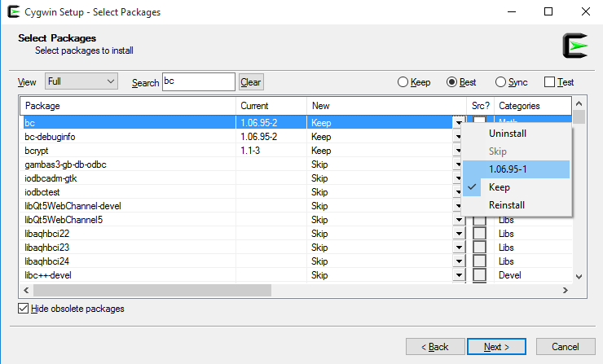Open version dropdown for bc-debuginfo
The image size is (603, 364).
[458, 137]
